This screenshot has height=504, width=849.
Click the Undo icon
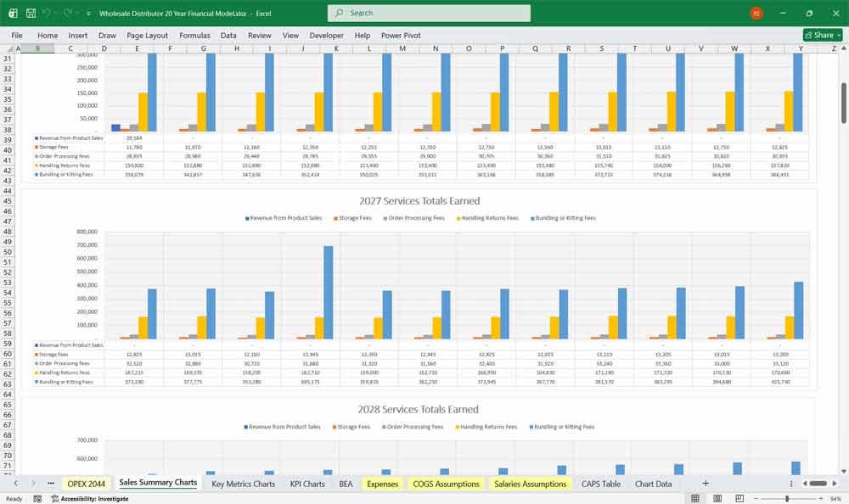(x=44, y=13)
